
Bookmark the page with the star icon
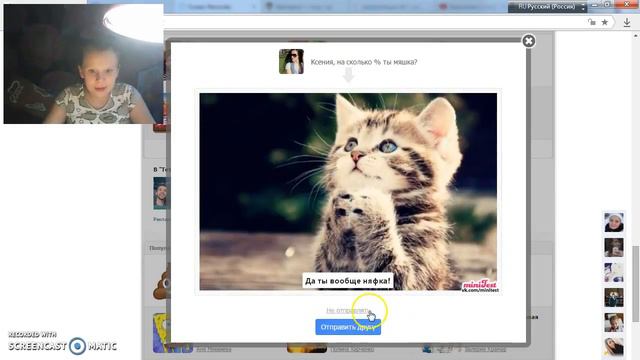coord(604,22)
